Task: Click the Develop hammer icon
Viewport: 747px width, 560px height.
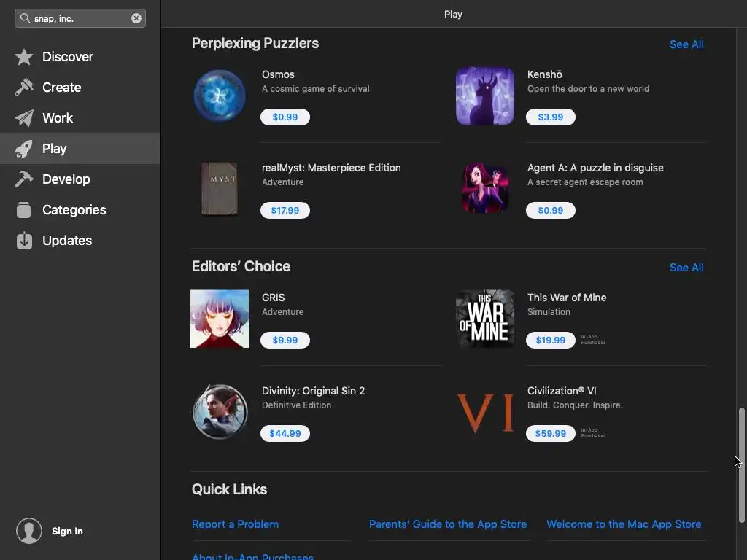Action: (24, 179)
